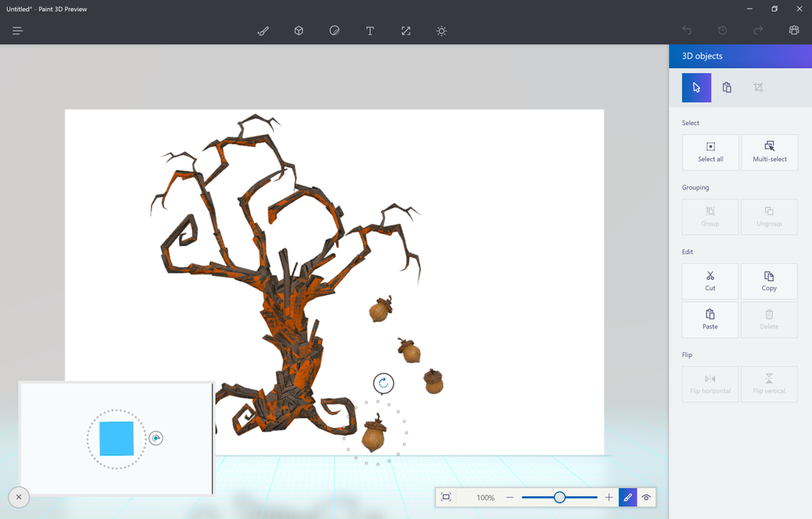Select the Canvas tool

(x=405, y=31)
